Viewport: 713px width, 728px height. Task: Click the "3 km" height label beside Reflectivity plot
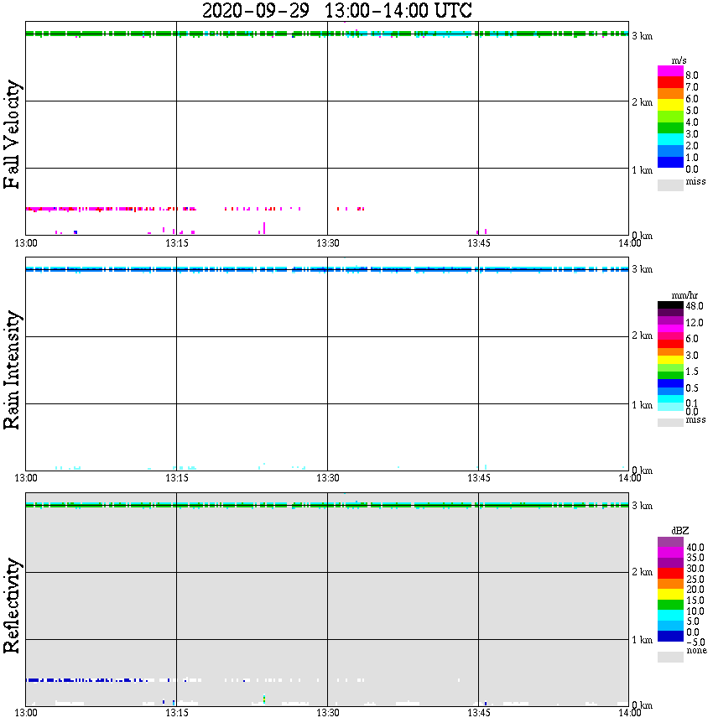click(x=642, y=506)
